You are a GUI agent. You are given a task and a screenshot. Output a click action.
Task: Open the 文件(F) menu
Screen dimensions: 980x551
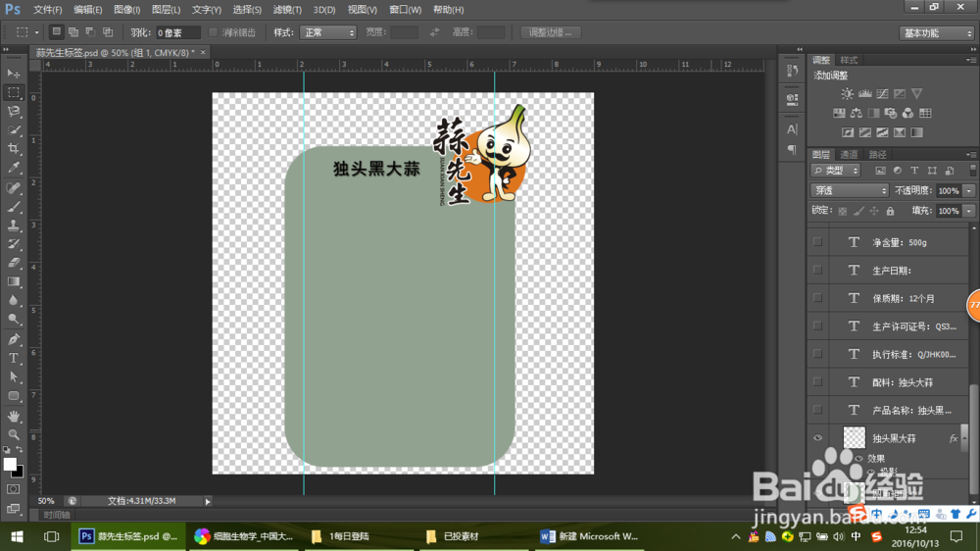coord(47,10)
